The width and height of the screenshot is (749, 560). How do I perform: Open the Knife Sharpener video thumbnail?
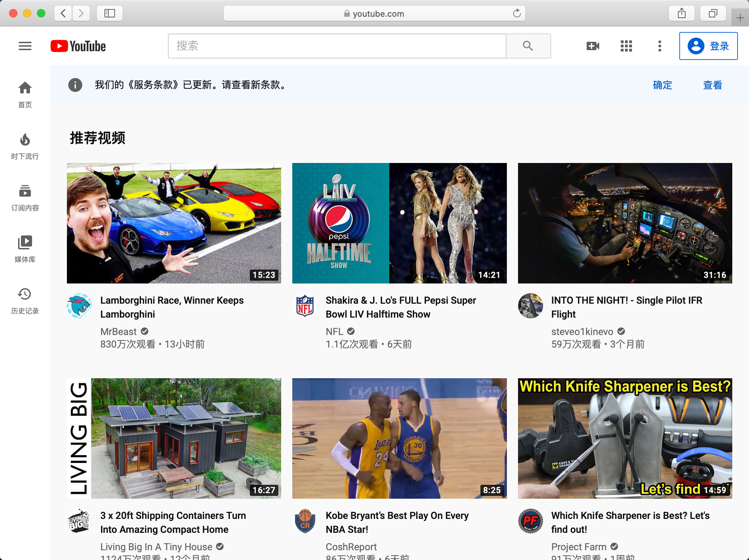[x=625, y=438]
